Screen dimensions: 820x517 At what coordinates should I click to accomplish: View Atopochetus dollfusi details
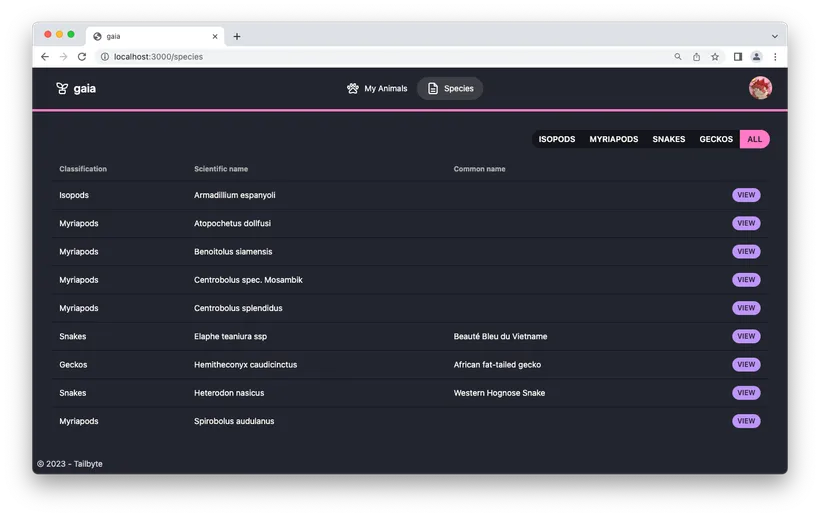coord(746,223)
